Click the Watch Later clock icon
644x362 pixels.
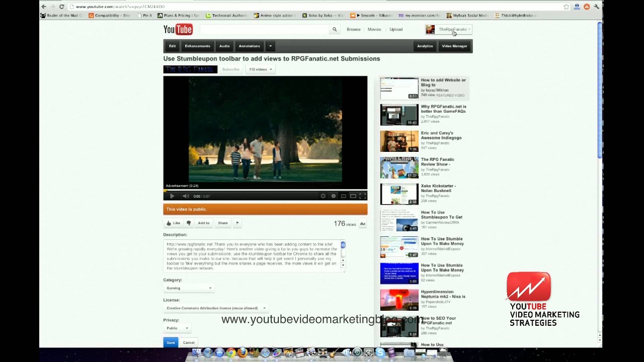click(333, 196)
